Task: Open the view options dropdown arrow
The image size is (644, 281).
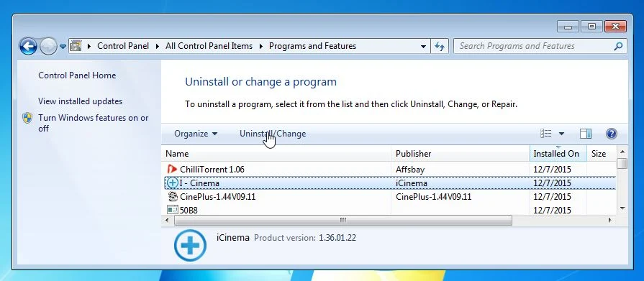Action: 561,134
